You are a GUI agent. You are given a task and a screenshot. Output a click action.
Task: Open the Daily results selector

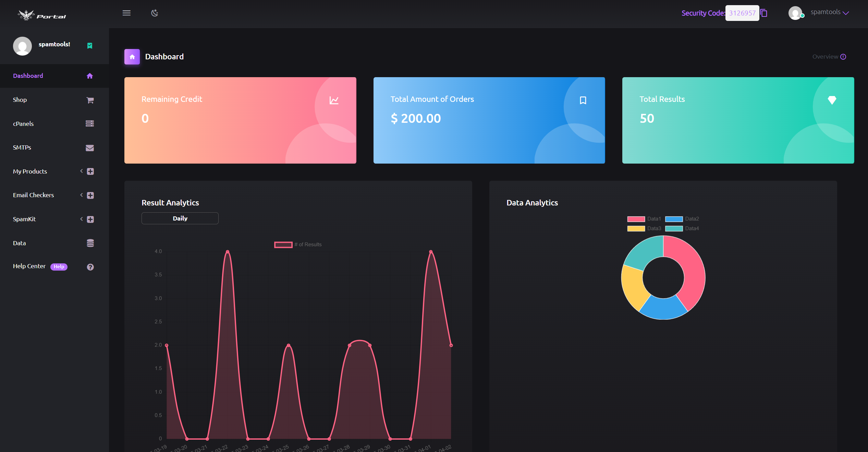pos(180,218)
